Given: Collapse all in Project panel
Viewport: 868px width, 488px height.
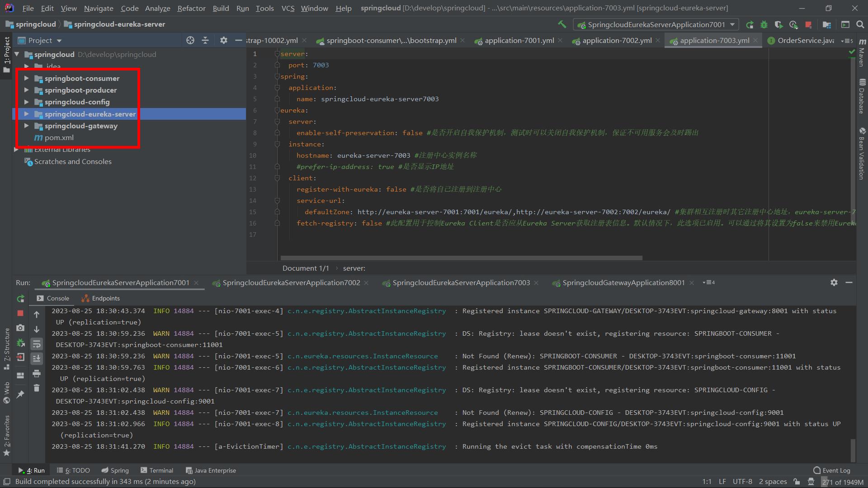Looking at the screenshot, I should (205, 40).
